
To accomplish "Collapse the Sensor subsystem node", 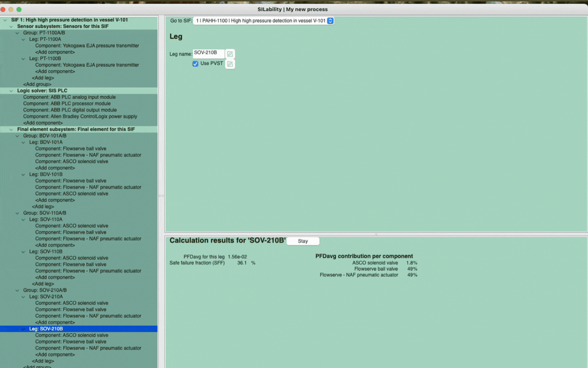I will (x=11, y=26).
